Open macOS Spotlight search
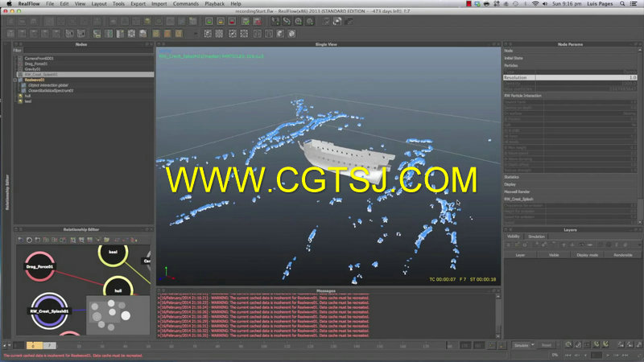Screen dimensions: 644x362 point(622,4)
